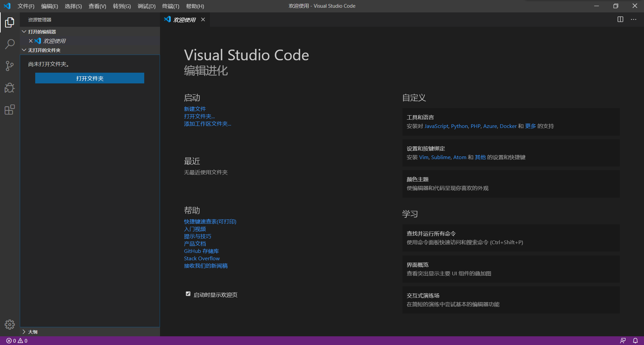Click the split editor icon

620,19
